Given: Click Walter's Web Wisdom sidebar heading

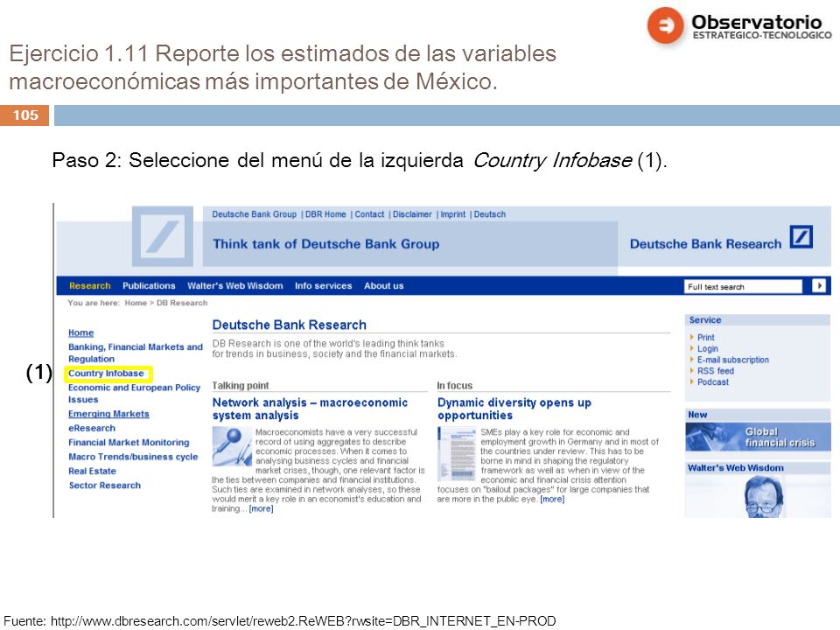Looking at the screenshot, I should (x=736, y=467).
